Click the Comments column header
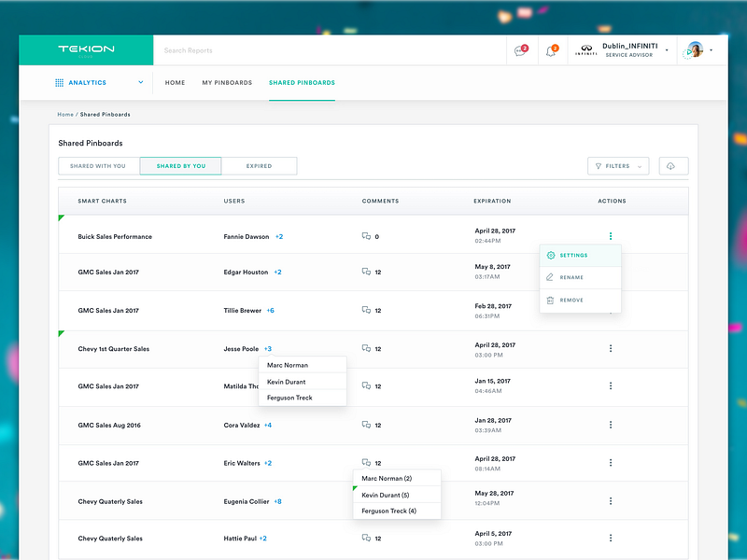The width and height of the screenshot is (747, 560). coord(380,201)
